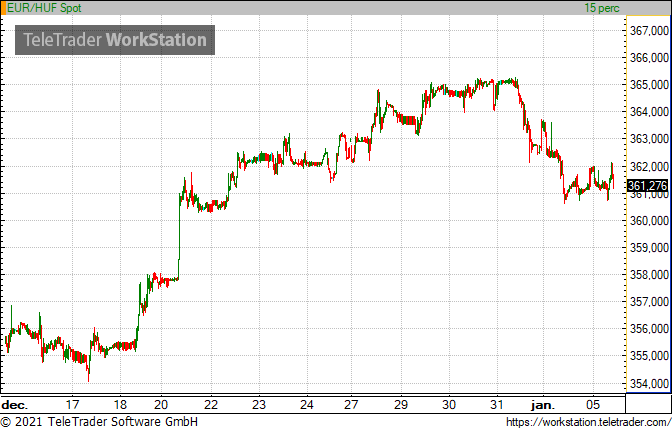Click the 15 perc interval label
This screenshot has height=431, width=672.
point(602,8)
